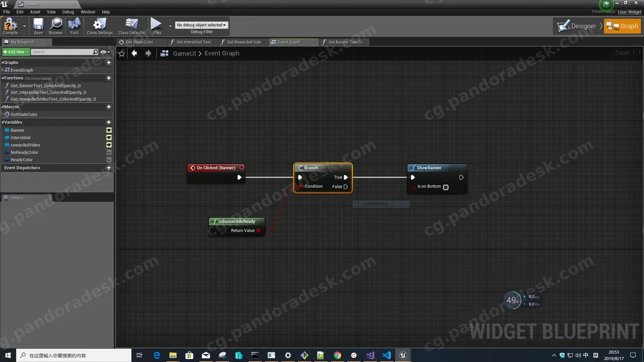Add a new function with the Functions plus icon

(109, 78)
